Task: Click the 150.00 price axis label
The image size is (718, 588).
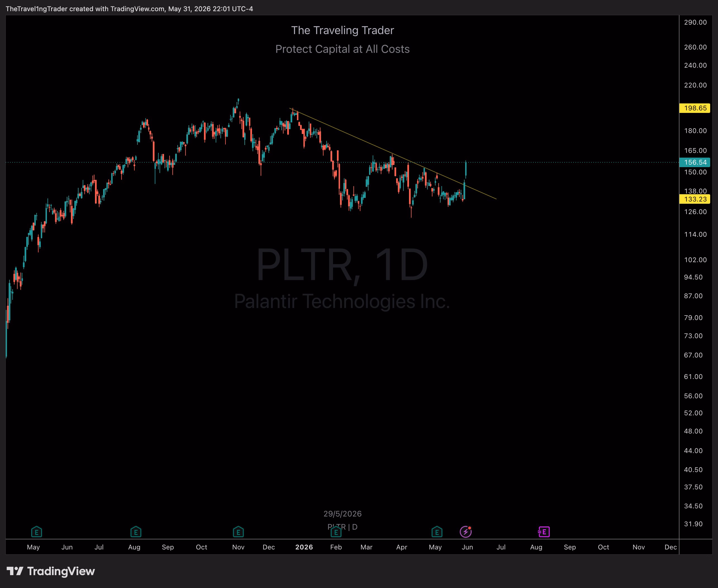Action: pyautogui.click(x=695, y=172)
